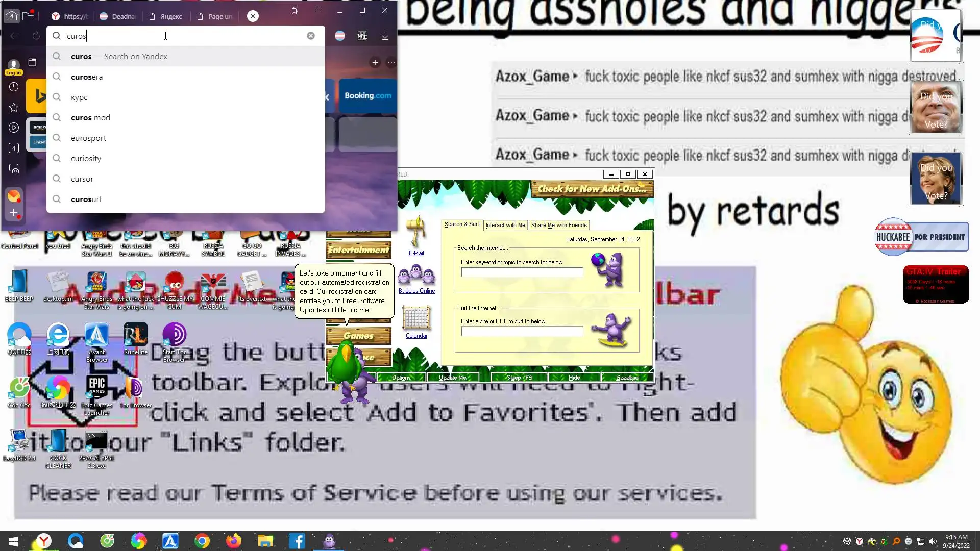Pick the 'curos mod' suggestion

pos(90,118)
